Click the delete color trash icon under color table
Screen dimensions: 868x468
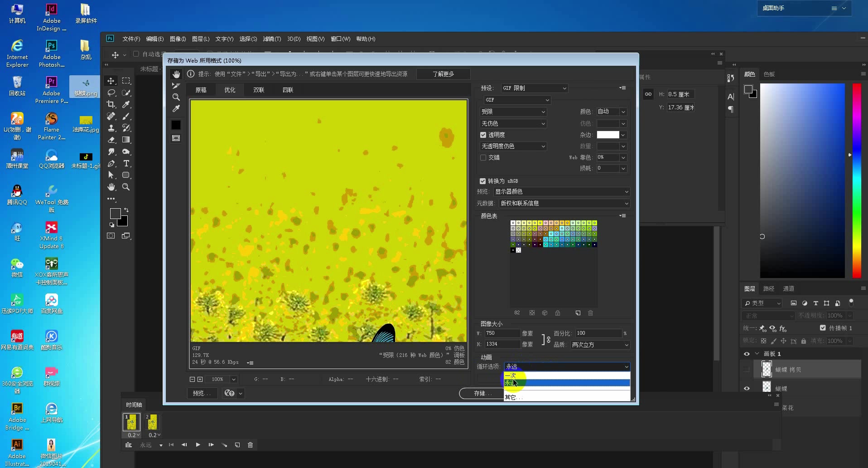click(590, 313)
